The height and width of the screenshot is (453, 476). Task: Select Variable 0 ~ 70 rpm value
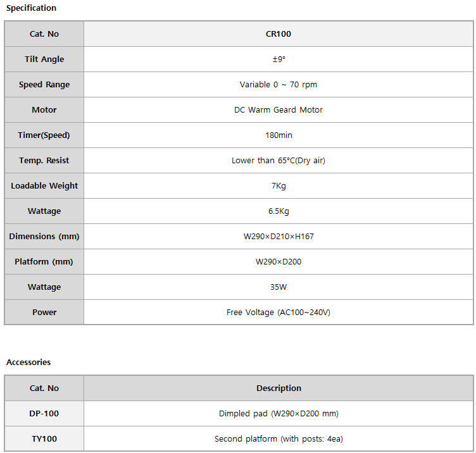coord(279,84)
